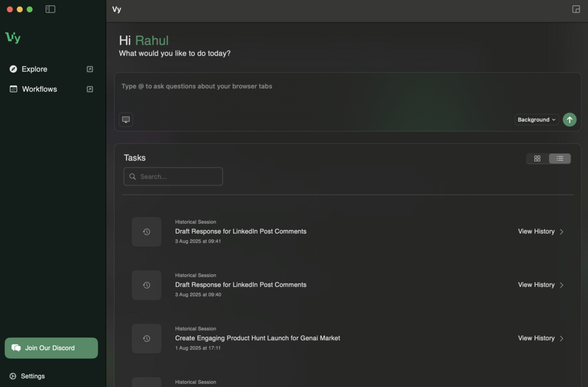Click the Discord chat bubbles icon
This screenshot has height=387, width=588.
(16, 348)
